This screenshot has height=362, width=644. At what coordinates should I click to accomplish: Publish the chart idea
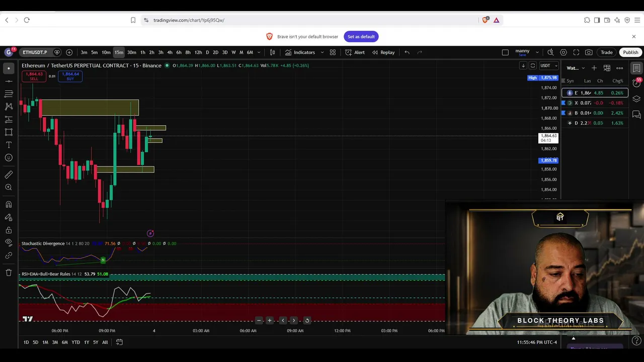click(x=630, y=52)
